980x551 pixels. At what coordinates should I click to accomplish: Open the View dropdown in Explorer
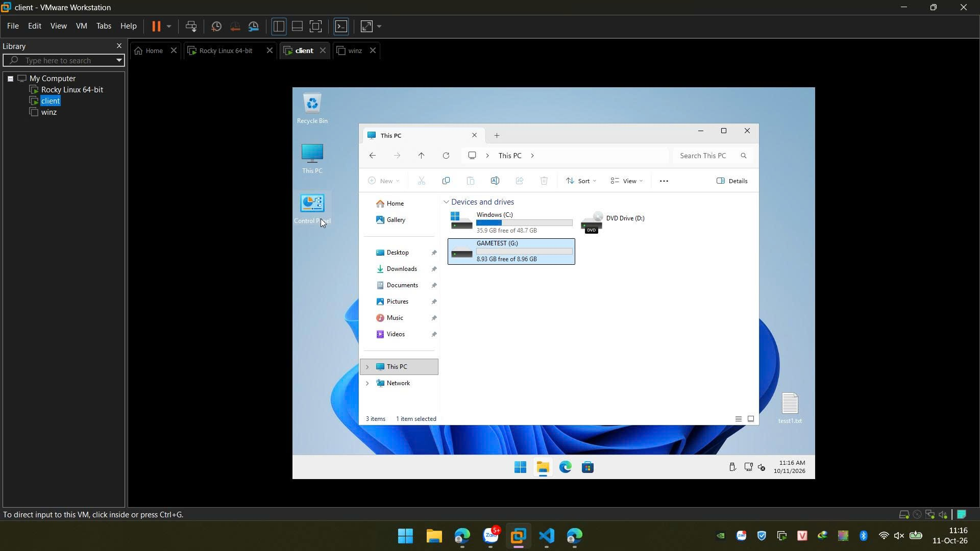click(627, 181)
